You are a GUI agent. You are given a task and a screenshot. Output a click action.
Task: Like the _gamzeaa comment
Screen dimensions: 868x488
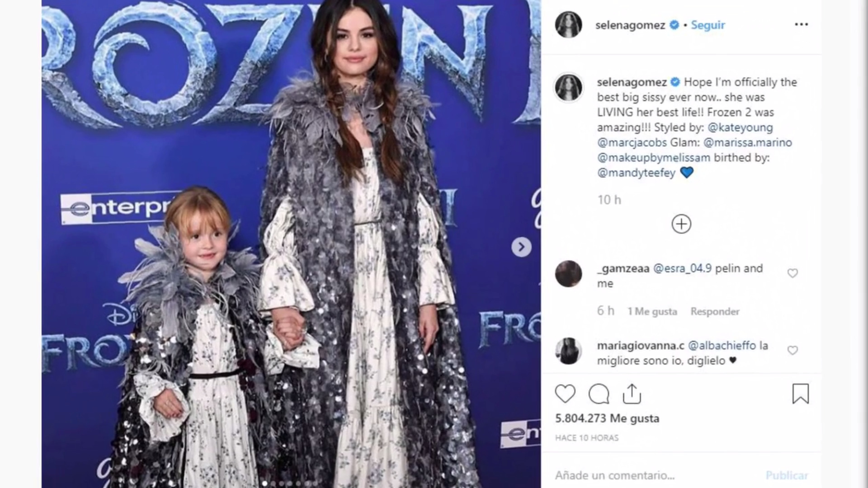click(793, 273)
